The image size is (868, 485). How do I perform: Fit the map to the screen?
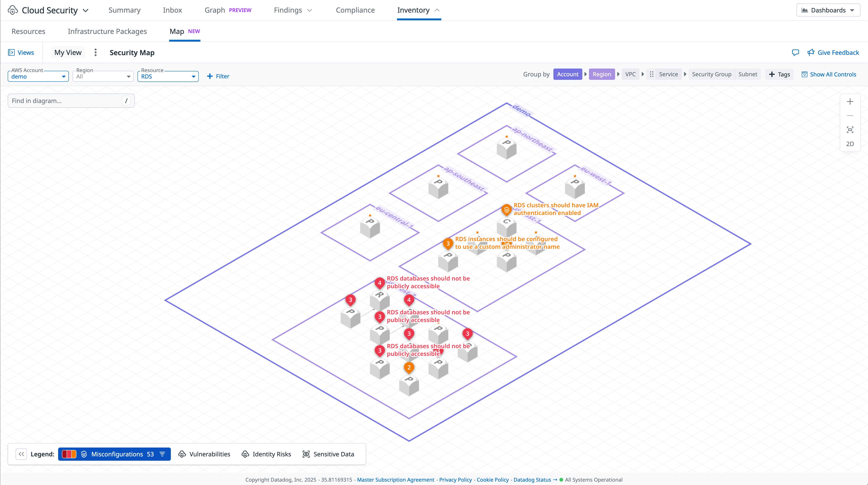pyautogui.click(x=850, y=130)
